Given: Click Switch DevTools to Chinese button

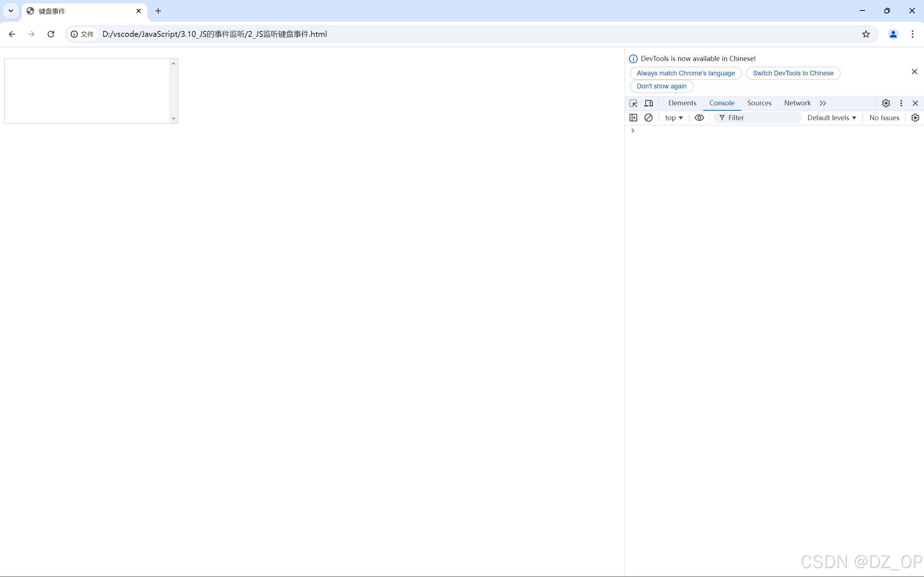Looking at the screenshot, I should point(793,73).
